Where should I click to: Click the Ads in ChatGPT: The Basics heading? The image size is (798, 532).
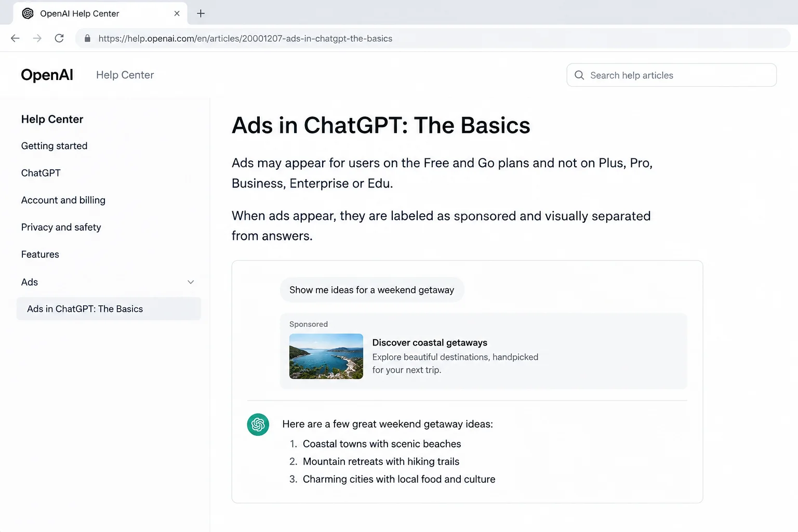(381, 125)
